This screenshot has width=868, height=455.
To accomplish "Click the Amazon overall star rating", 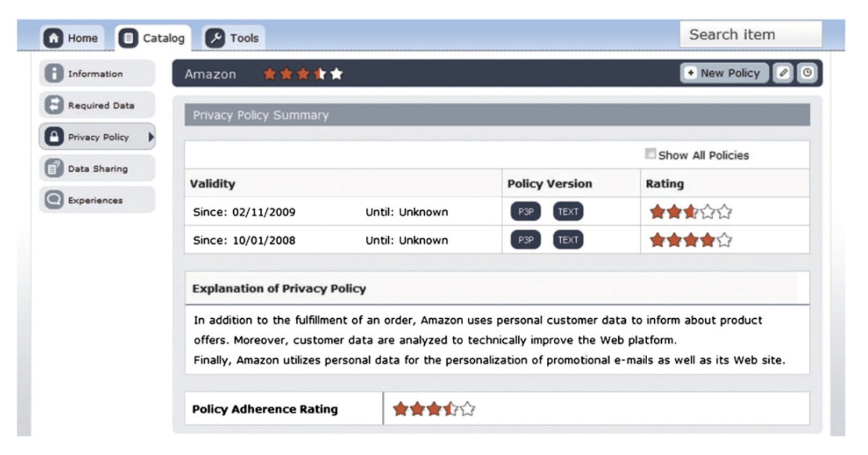I will 303,74.
